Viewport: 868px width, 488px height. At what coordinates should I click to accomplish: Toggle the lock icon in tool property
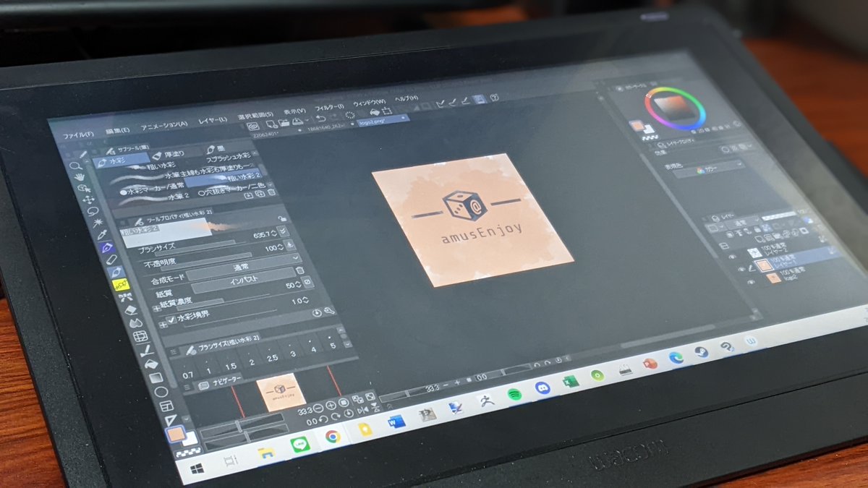click(x=282, y=219)
